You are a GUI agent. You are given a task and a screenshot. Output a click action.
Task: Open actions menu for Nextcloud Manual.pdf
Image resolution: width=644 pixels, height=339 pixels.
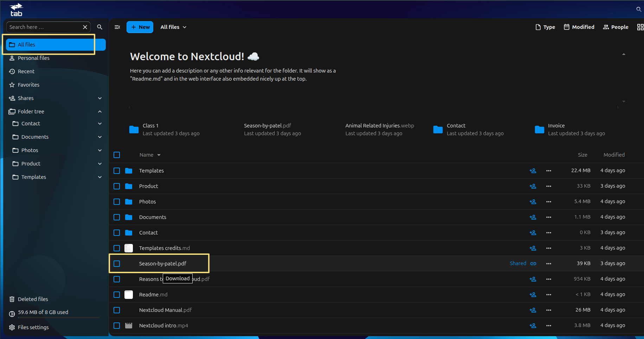coord(549,310)
